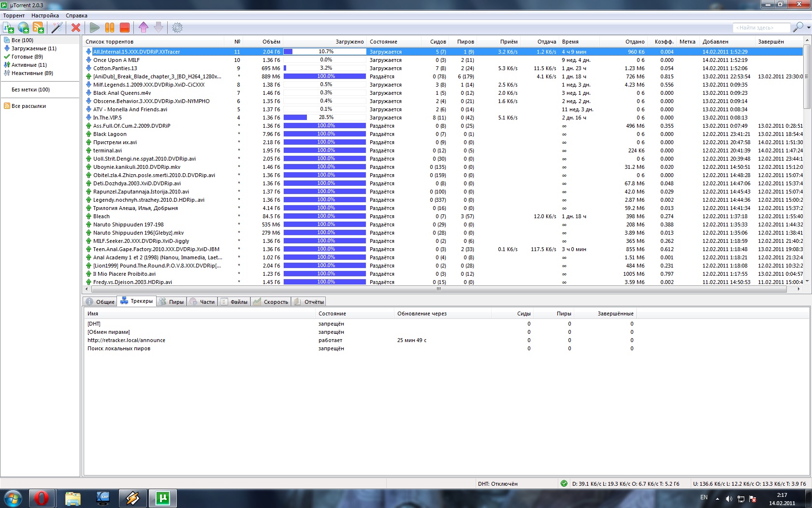This screenshot has width=812, height=508.
Task: Select the "Black Lagoon" torrent row
Action: (443, 134)
